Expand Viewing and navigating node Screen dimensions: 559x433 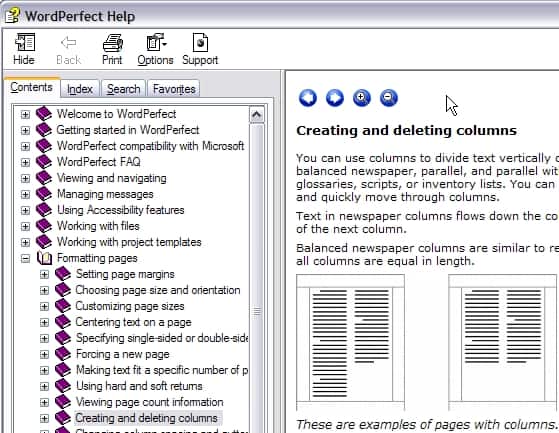(x=25, y=179)
